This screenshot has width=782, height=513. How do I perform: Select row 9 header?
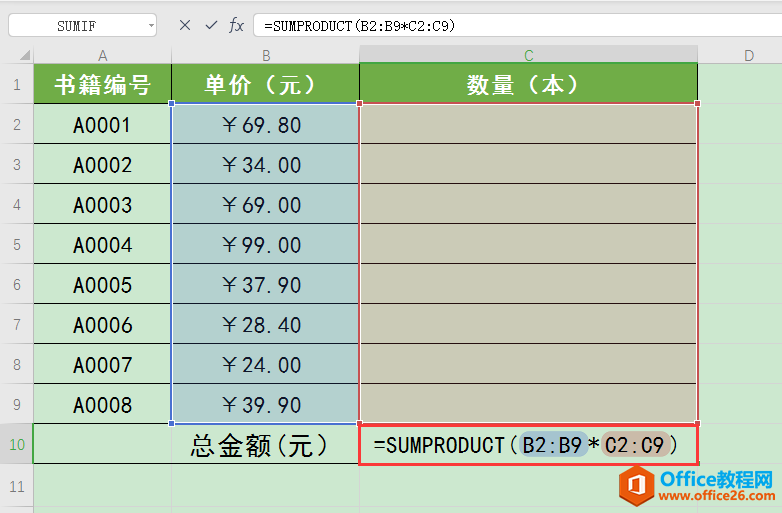click(x=16, y=404)
